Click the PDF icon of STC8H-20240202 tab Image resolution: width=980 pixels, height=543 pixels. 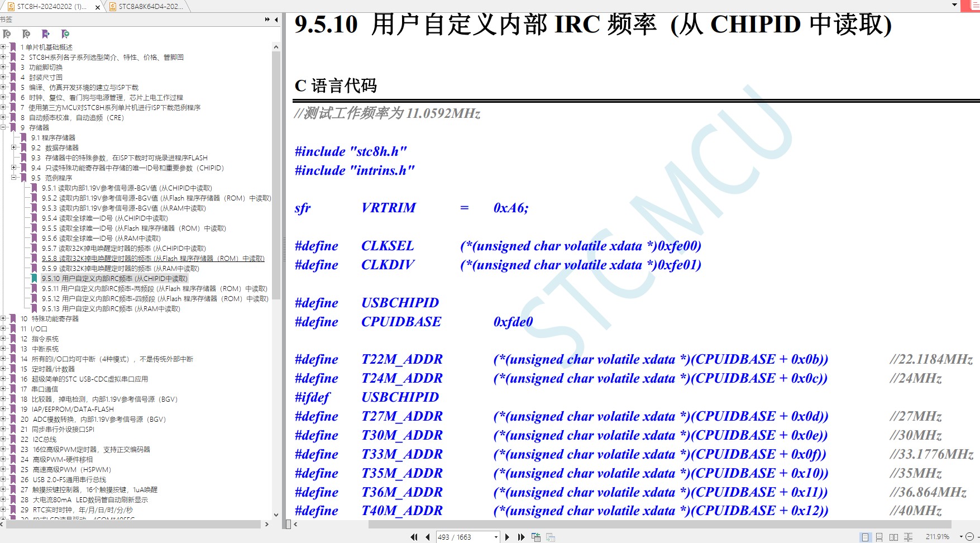tap(11, 7)
